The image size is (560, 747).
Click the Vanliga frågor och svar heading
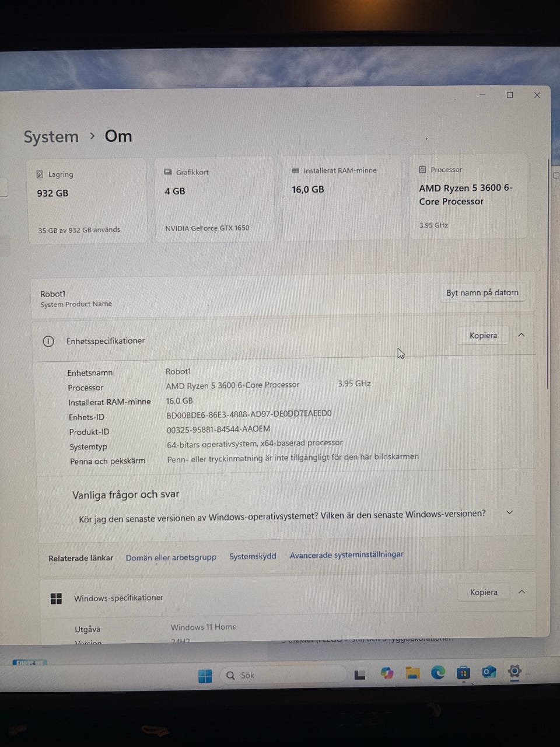coord(125,495)
